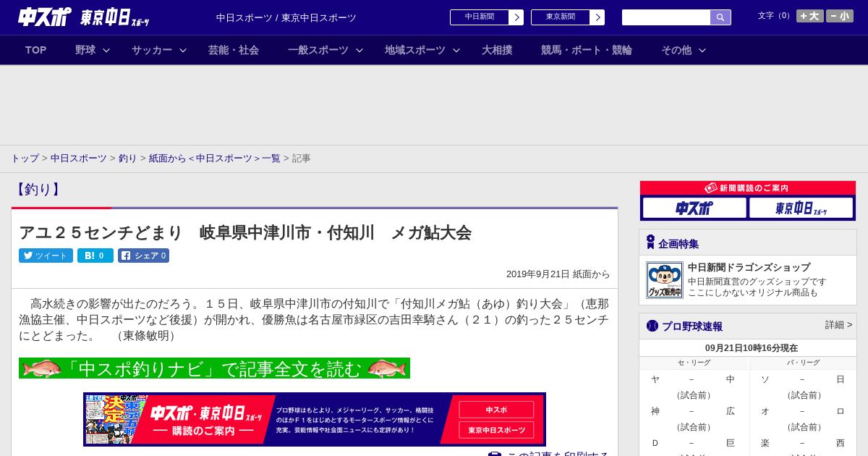Viewport: 868px width, 456px height.
Task: Open the 競馬・ボート・競輪 menu item
Action: pyautogui.click(x=587, y=50)
